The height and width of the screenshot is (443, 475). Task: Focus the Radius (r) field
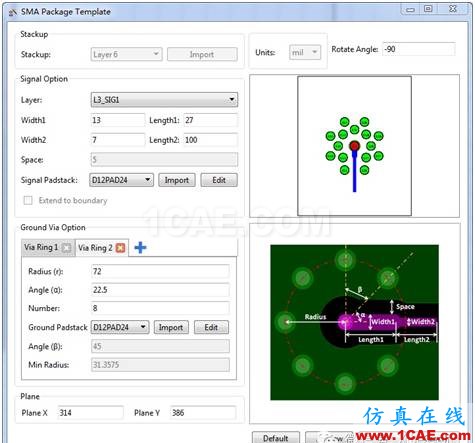(x=160, y=271)
